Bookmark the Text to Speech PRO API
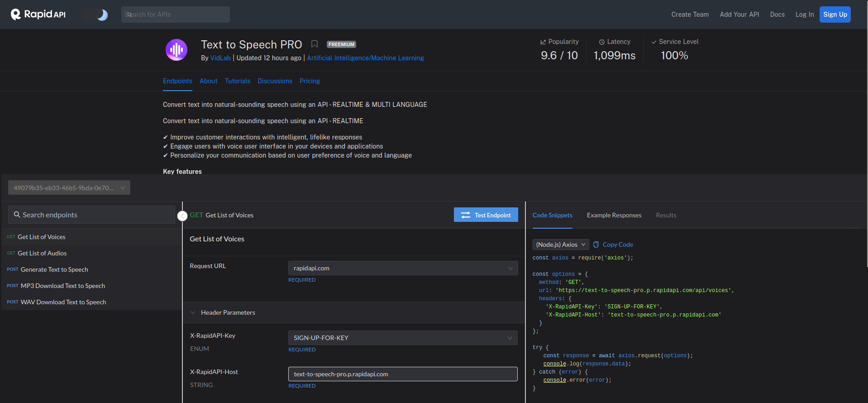Viewport: 868px width, 403px height. [315, 44]
